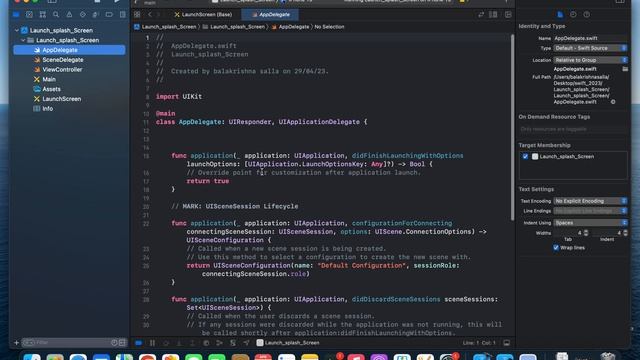Viewport: 640px width, 360px height.
Task: Open the Symbol navigator
Action: click(x=42, y=15)
